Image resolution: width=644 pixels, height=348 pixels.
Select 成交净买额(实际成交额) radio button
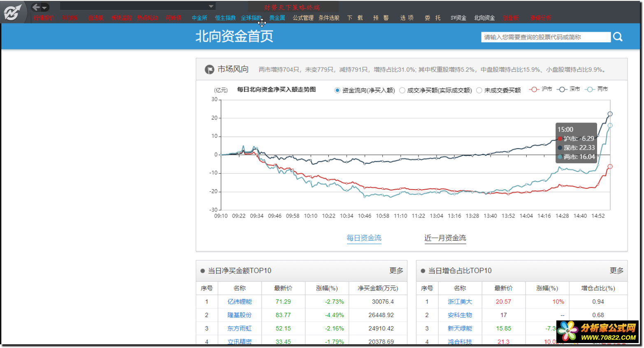pos(402,90)
